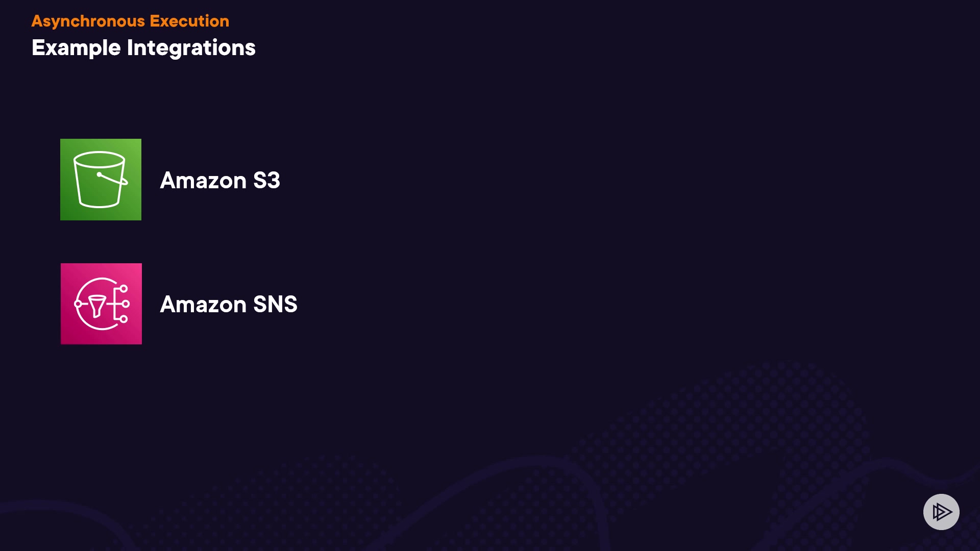
Task: Select the "Amazon SNS" label
Action: click(228, 304)
